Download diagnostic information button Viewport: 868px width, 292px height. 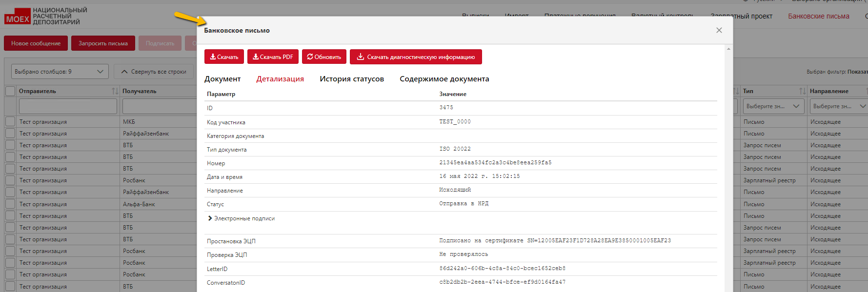[416, 57]
